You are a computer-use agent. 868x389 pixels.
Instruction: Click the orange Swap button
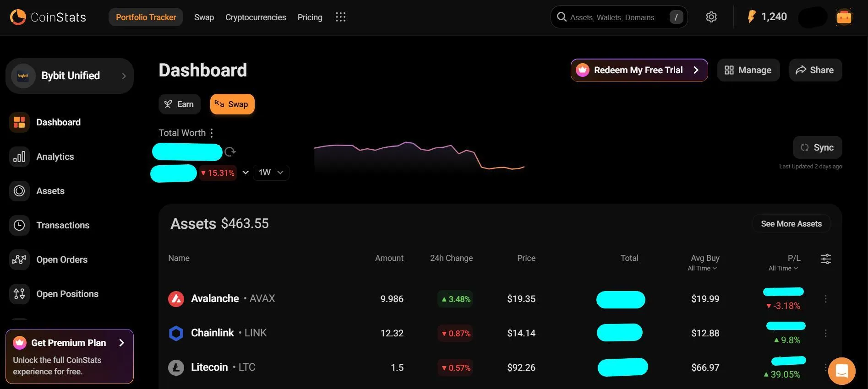coord(232,104)
